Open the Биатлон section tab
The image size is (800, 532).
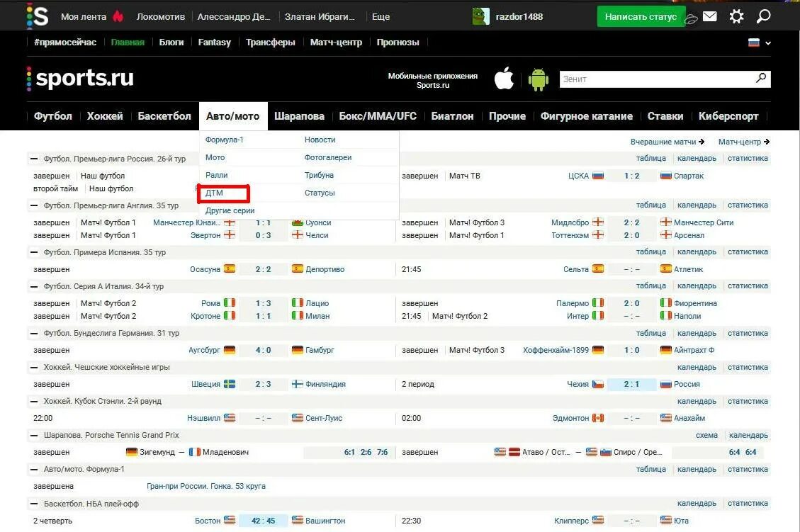pos(452,116)
